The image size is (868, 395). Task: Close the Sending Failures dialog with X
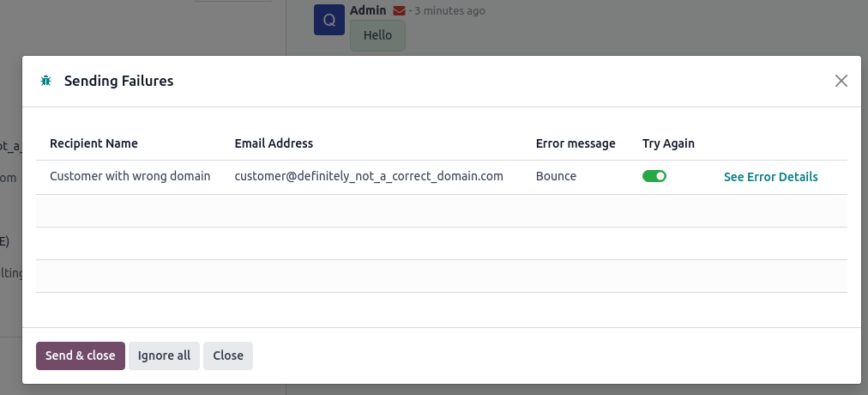[841, 81]
